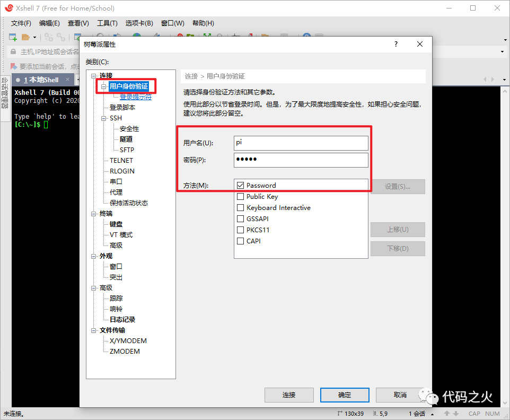Click the Reconnect icon in the Xshell toolbar

click(x=61, y=38)
